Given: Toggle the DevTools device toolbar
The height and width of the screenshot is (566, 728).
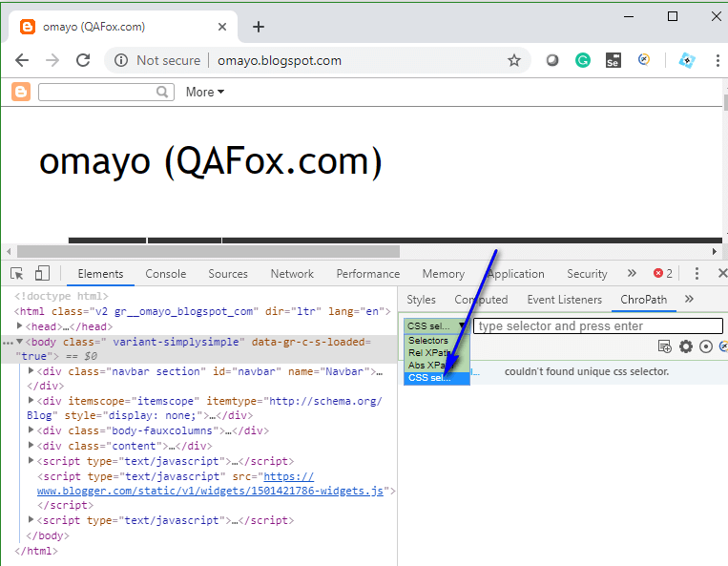Looking at the screenshot, I should (42, 273).
